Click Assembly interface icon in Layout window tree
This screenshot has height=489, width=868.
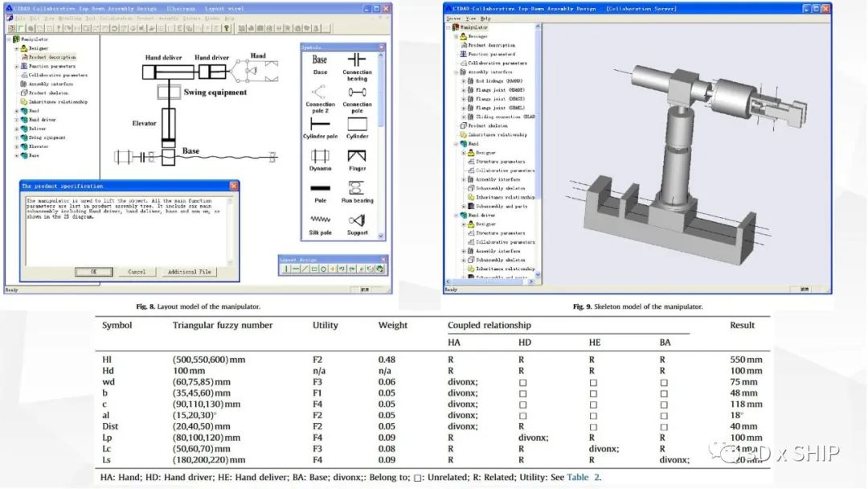[24, 84]
